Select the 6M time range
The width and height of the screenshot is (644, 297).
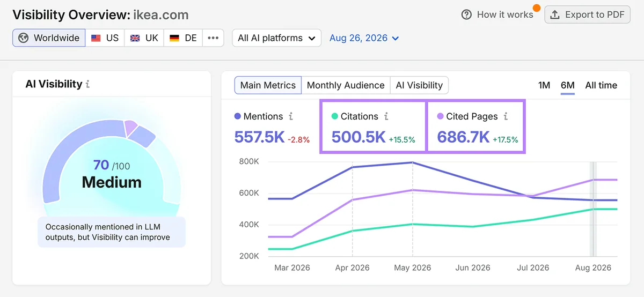pos(568,85)
